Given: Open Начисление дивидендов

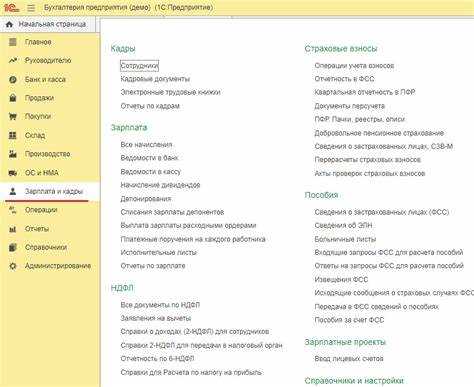Looking at the screenshot, I should coord(160,185).
